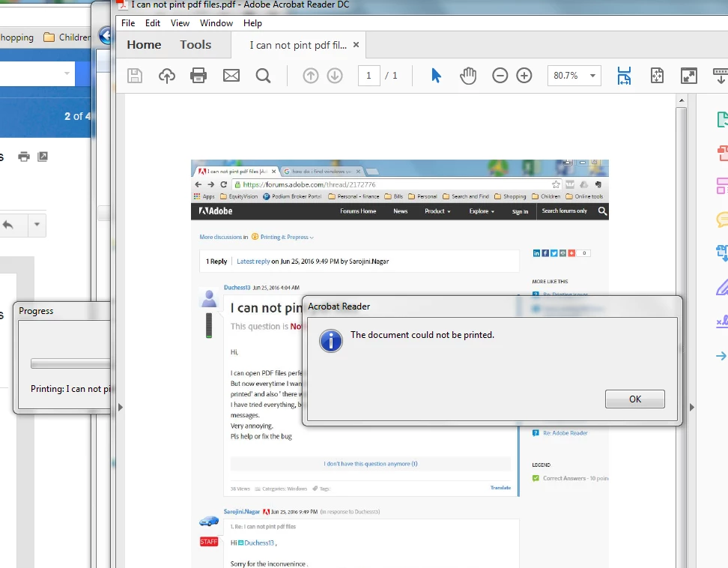Open the reply options dropdown arrow
Image resolution: width=728 pixels, height=568 pixels.
pyautogui.click(x=37, y=225)
